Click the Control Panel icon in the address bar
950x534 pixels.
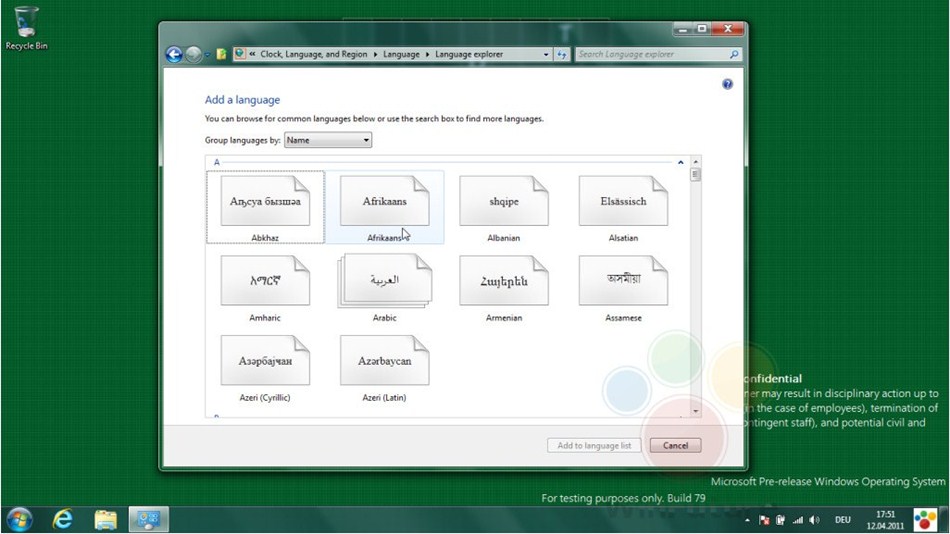coord(240,53)
